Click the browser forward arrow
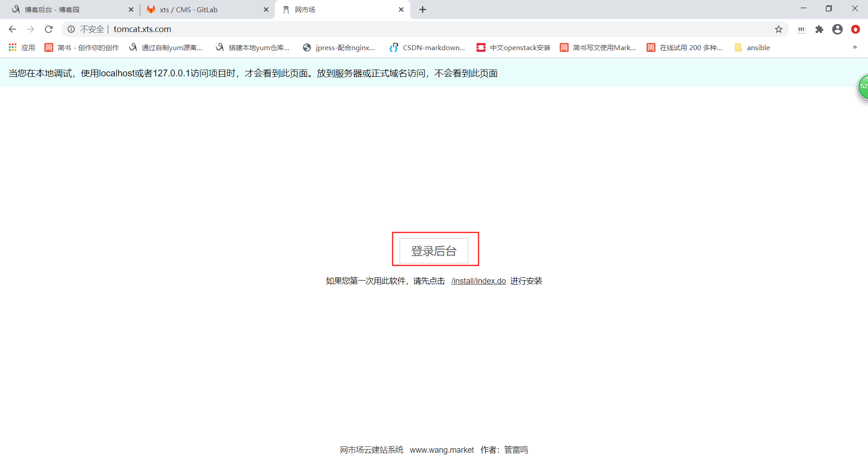 pyautogui.click(x=30, y=29)
